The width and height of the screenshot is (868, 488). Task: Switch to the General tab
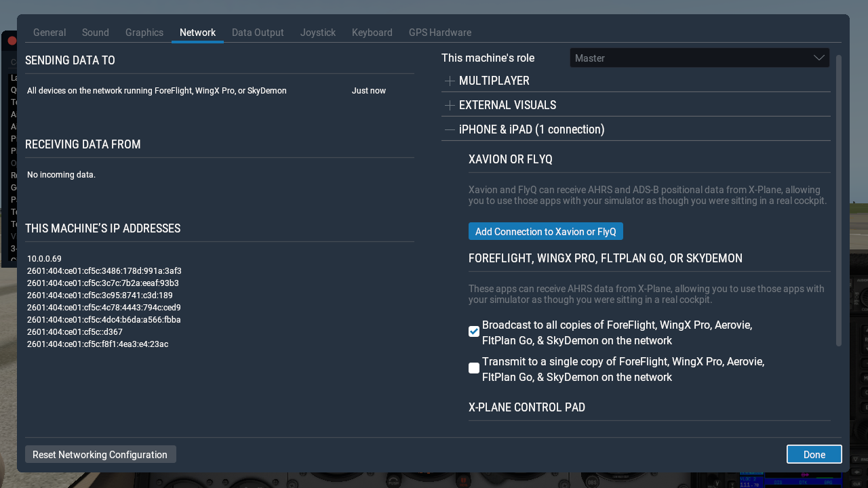(50, 33)
